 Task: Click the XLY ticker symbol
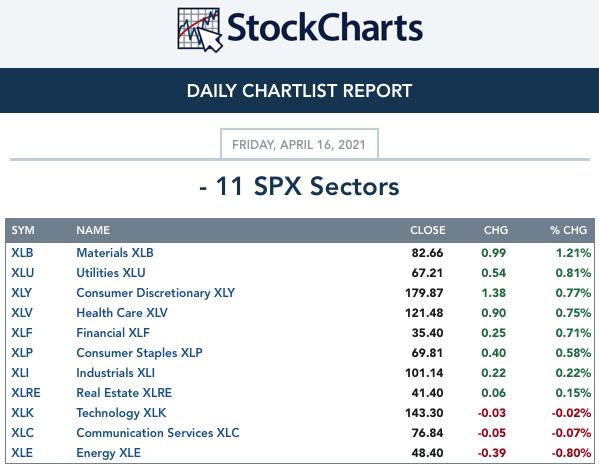click(21, 293)
